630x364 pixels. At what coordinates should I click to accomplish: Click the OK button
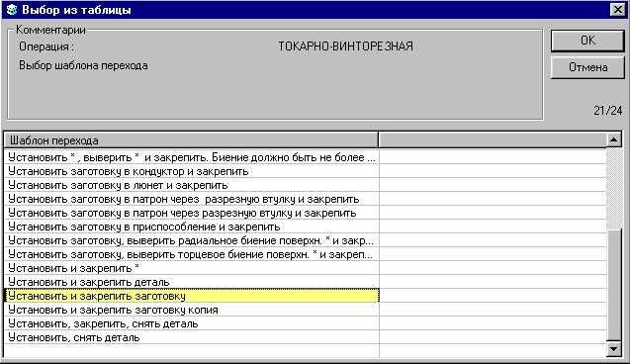(x=587, y=41)
